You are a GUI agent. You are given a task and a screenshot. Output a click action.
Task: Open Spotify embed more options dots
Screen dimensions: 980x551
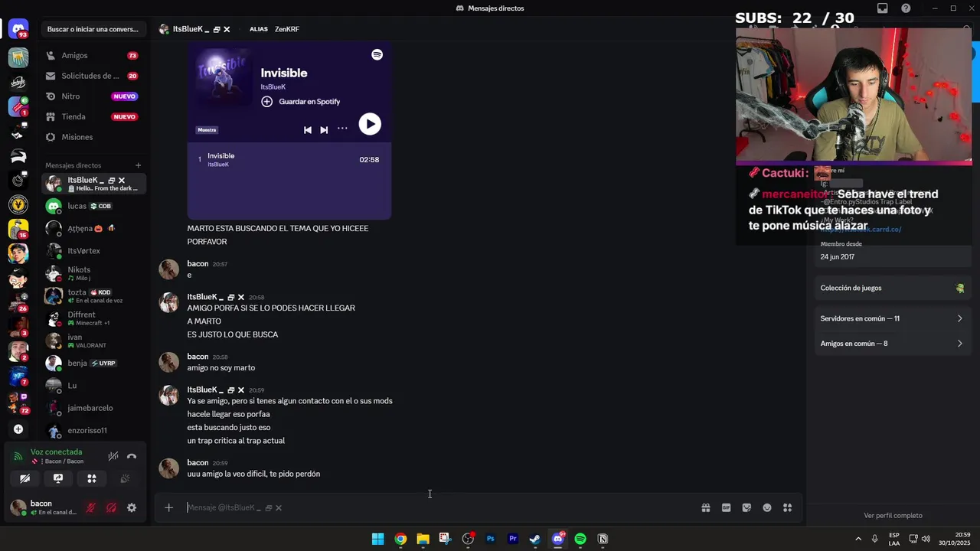[342, 129]
